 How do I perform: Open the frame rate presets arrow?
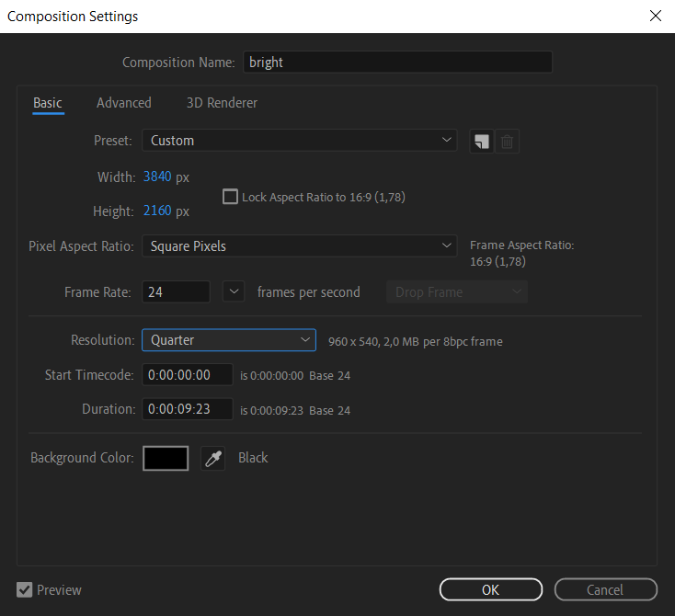[x=234, y=292]
